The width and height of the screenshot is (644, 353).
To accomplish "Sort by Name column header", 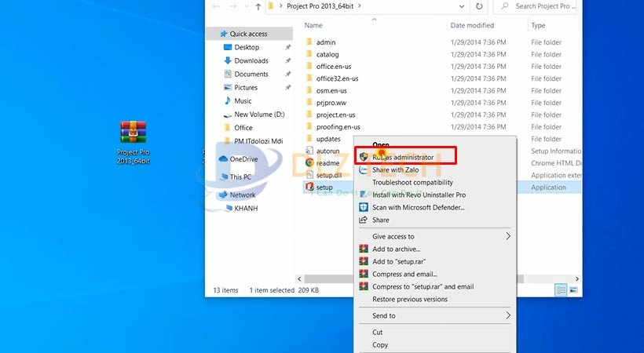I will pyautogui.click(x=313, y=25).
